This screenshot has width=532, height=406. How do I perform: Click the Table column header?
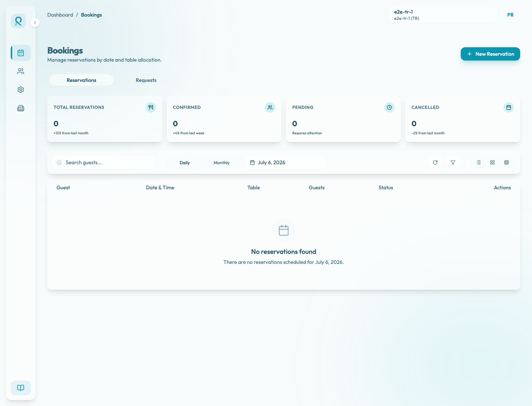point(253,187)
